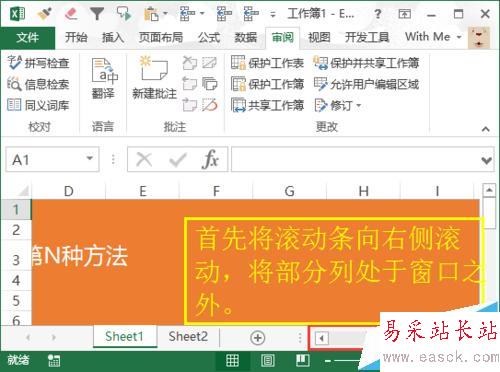Select column E header
This screenshot has width=500, height=372.
click(143, 191)
